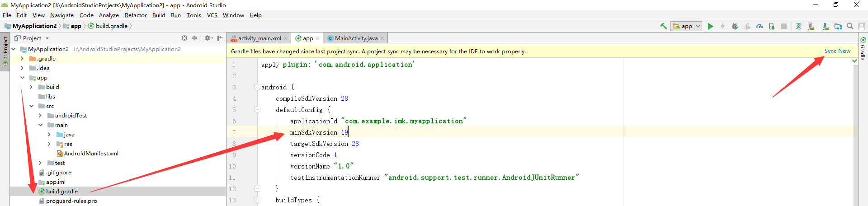Start debugging with the bug icon
Viewport: 868px width, 206px height.
coord(735,26)
